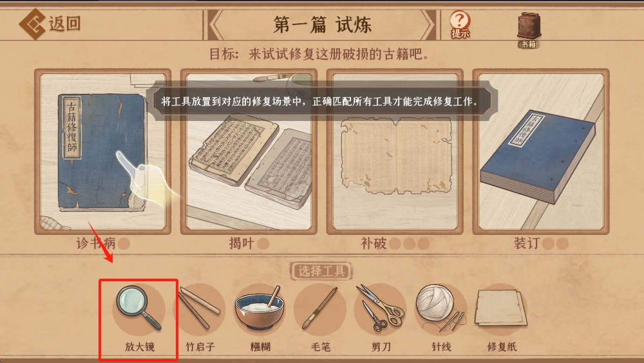Click the 选择工具 label
This screenshot has height=363, width=644.
click(x=321, y=271)
